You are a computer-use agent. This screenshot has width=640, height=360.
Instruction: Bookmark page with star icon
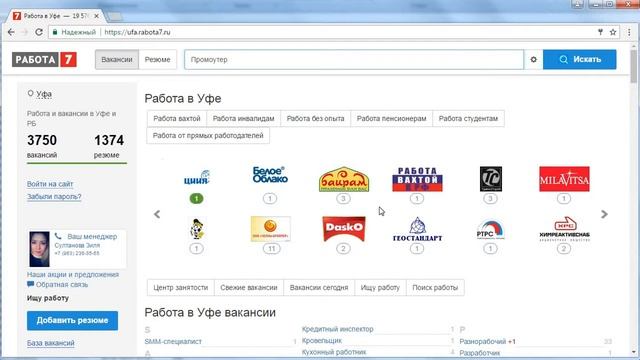(x=613, y=32)
